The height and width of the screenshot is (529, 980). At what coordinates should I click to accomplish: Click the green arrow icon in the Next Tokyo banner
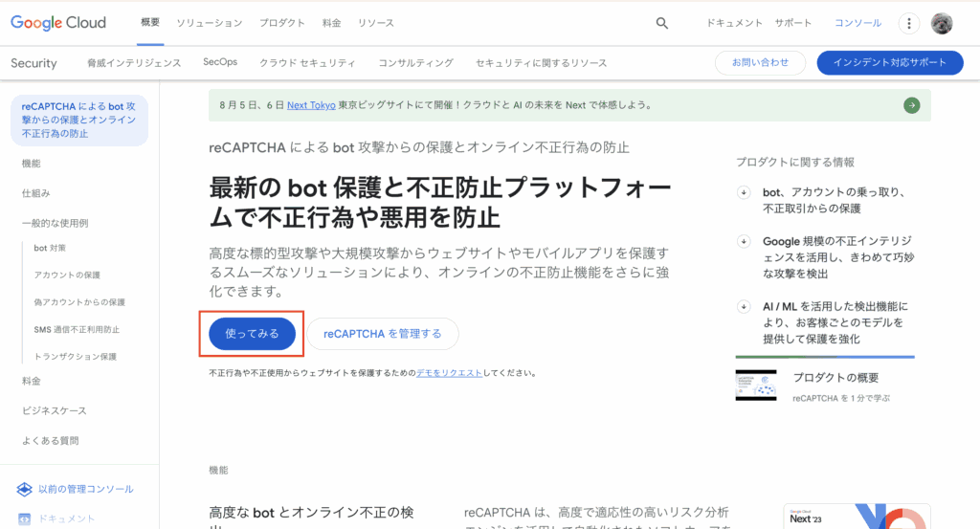pos(911,105)
